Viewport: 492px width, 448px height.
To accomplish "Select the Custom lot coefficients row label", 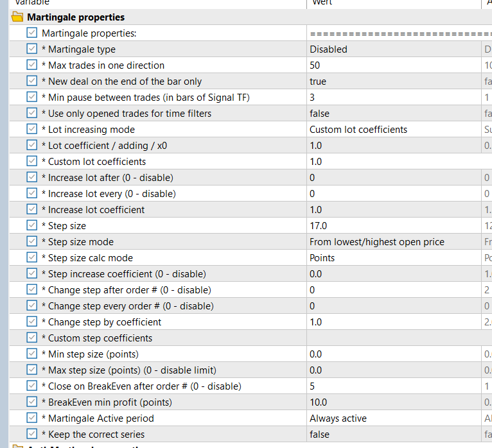I will 96,161.
